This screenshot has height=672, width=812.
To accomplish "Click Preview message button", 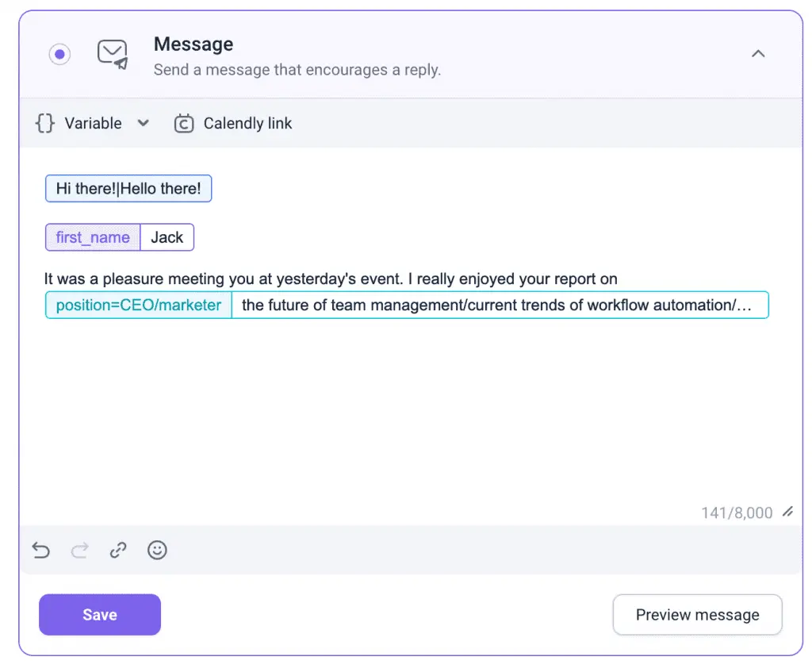I will (698, 615).
